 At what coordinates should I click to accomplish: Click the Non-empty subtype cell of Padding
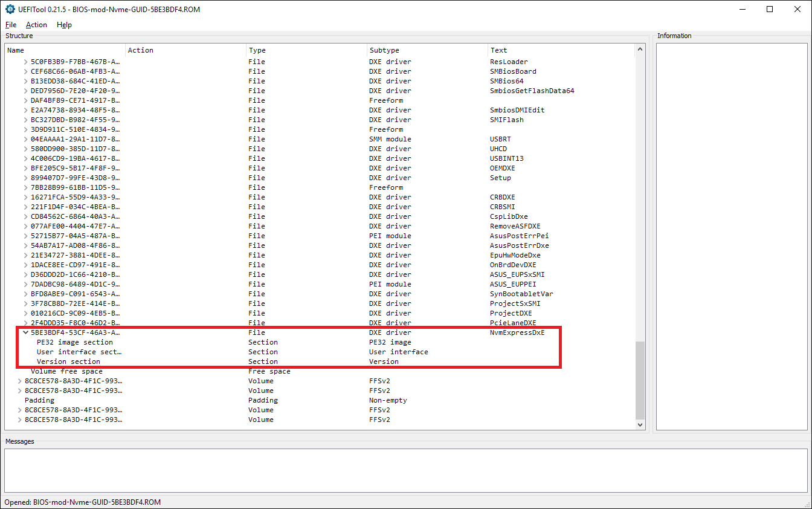point(388,400)
